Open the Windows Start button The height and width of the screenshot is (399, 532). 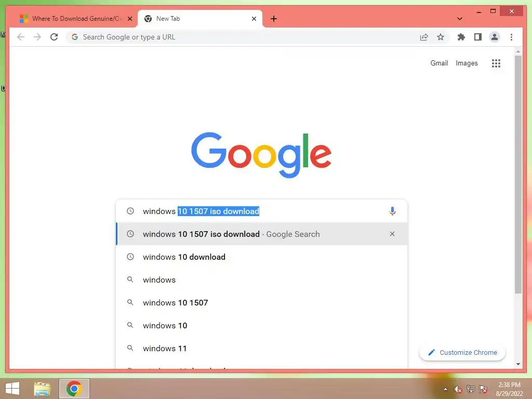tap(12, 389)
